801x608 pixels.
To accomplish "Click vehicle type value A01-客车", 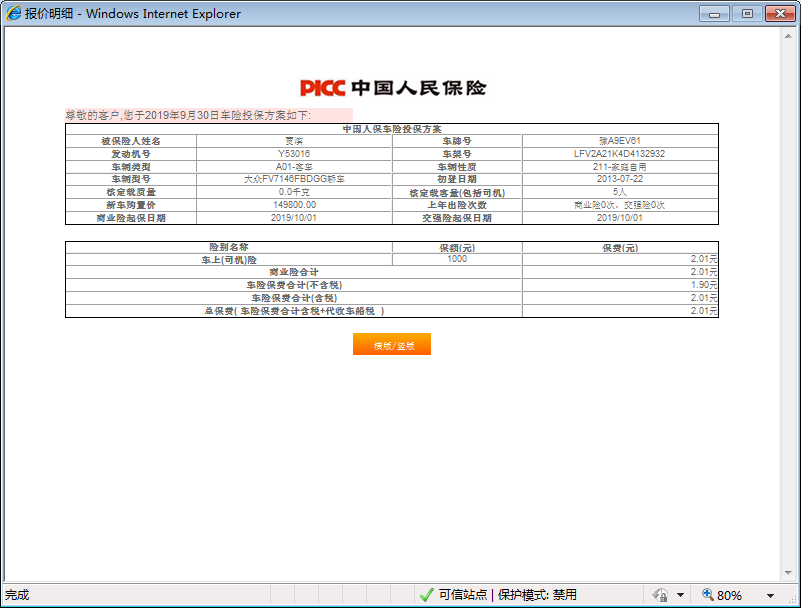I will point(294,167).
